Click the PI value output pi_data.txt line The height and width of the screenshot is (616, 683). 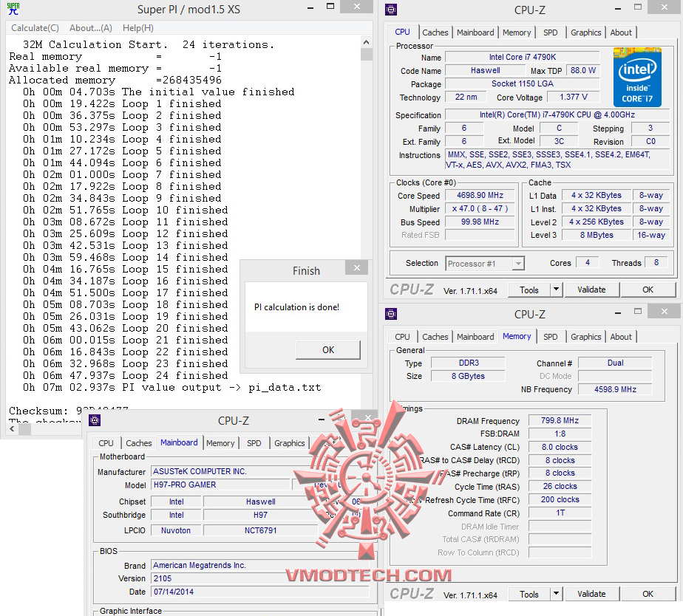click(171, 388)
